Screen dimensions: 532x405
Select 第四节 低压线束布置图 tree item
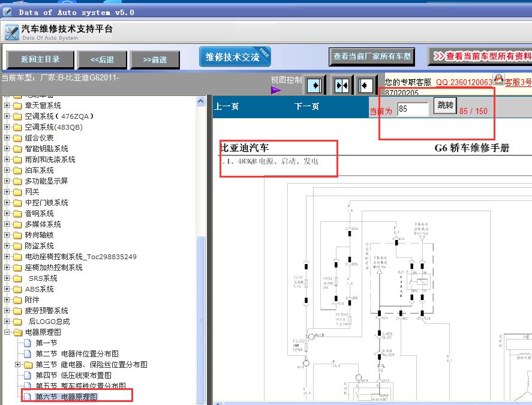[x=73, y=376]
